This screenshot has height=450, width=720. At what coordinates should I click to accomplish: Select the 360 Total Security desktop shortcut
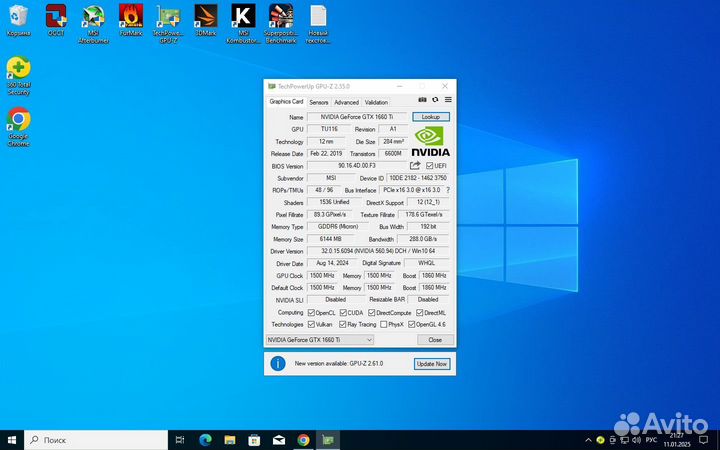point(18,76)
